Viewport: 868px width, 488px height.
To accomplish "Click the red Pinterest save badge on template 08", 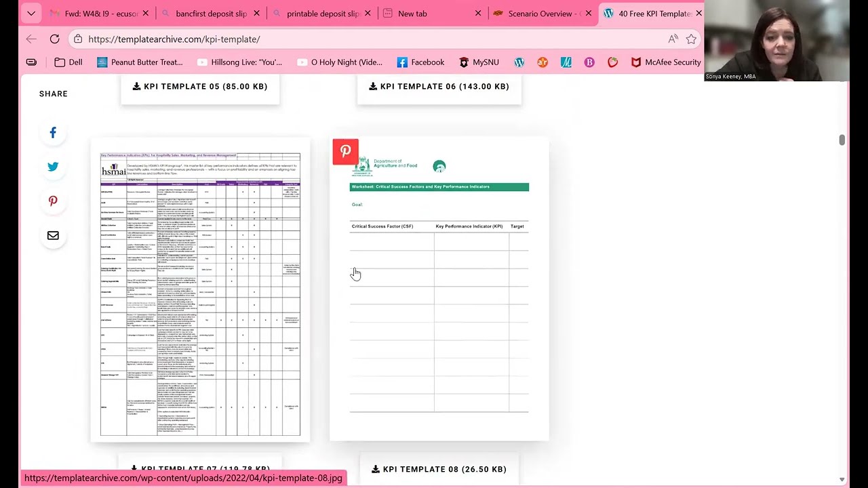I will 345,152.
